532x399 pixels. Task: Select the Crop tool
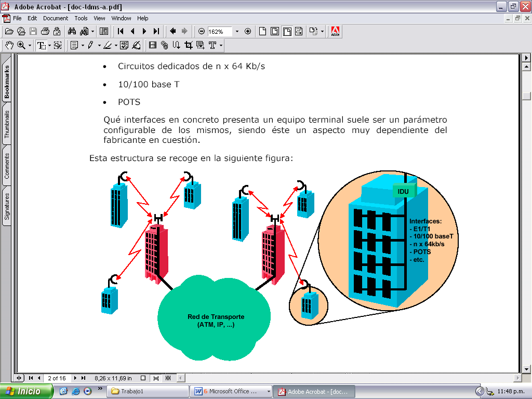[x=188, y=45]
